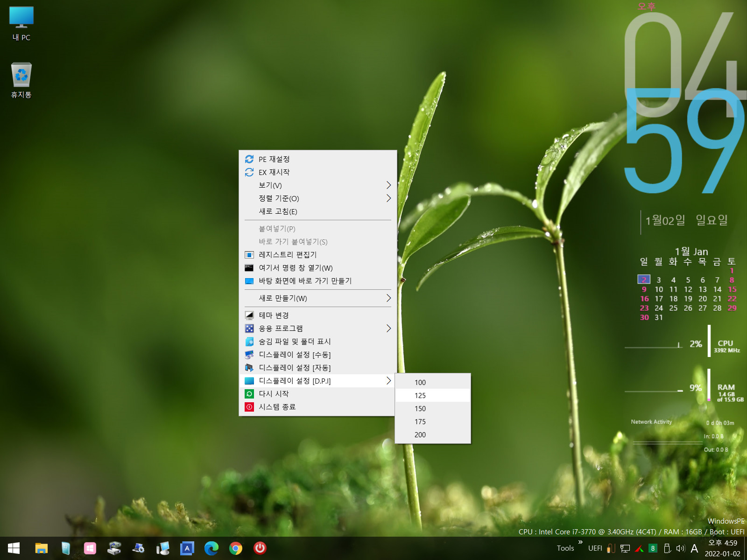Open the disk drive utility taskbar icon
This screenshot has width=747, height=560.
click(x=114, y=548)
